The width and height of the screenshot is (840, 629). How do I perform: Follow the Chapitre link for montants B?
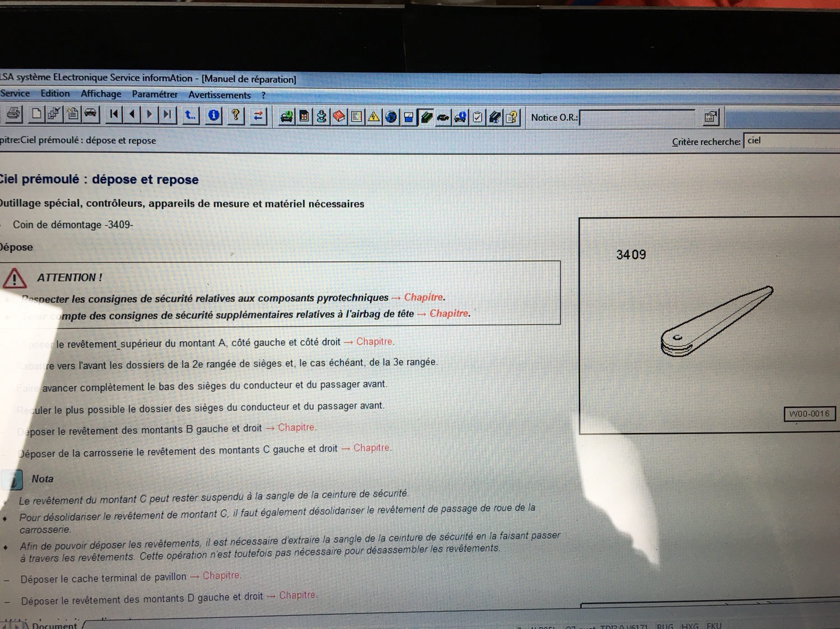coord(296,428)
